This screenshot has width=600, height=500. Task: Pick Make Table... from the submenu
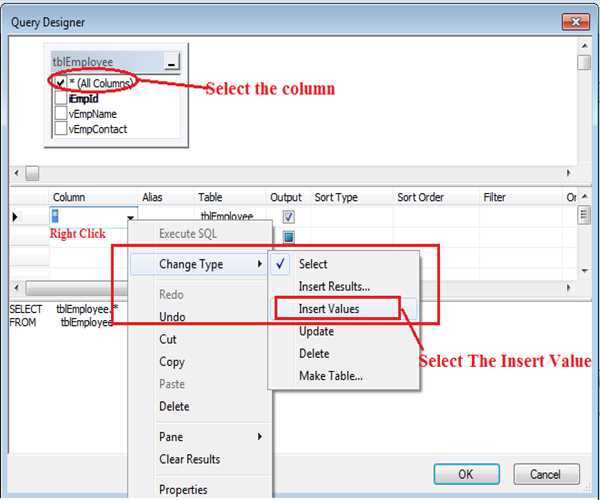[x=330, y=376]
